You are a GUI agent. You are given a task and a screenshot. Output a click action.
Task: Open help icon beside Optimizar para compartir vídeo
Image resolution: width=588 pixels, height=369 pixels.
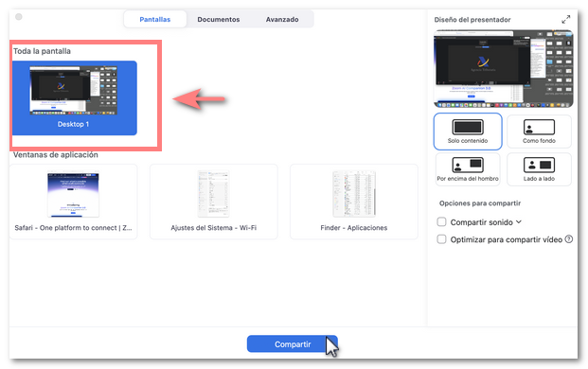coord(568,238)
